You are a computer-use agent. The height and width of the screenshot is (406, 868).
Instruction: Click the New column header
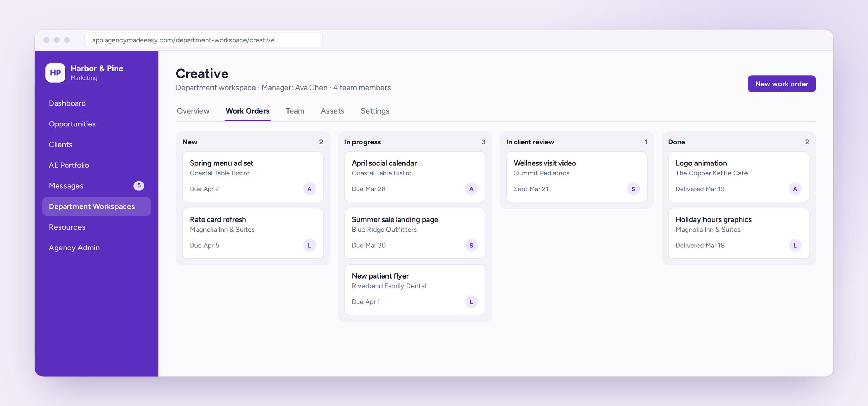[x=190, y=142]
